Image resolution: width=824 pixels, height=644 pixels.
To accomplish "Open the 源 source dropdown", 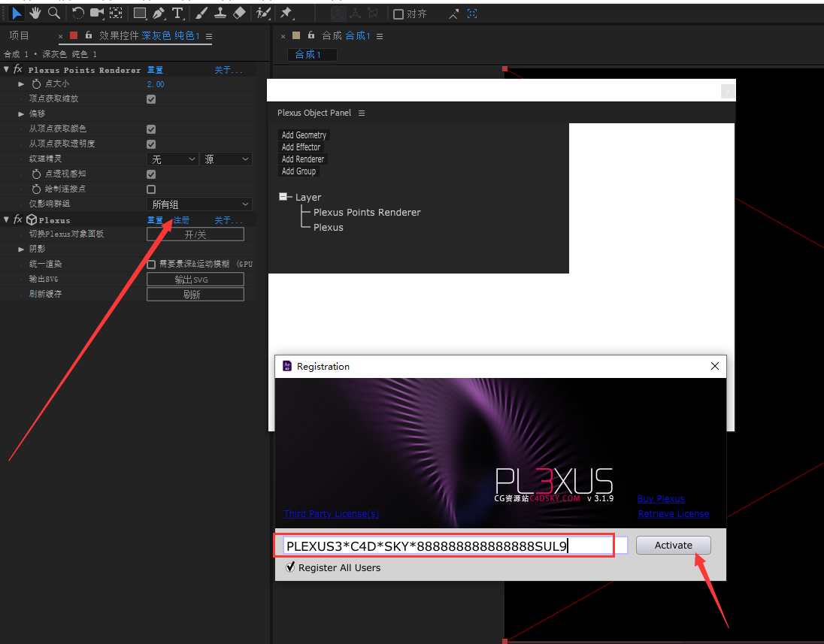I will coord(226,159).
